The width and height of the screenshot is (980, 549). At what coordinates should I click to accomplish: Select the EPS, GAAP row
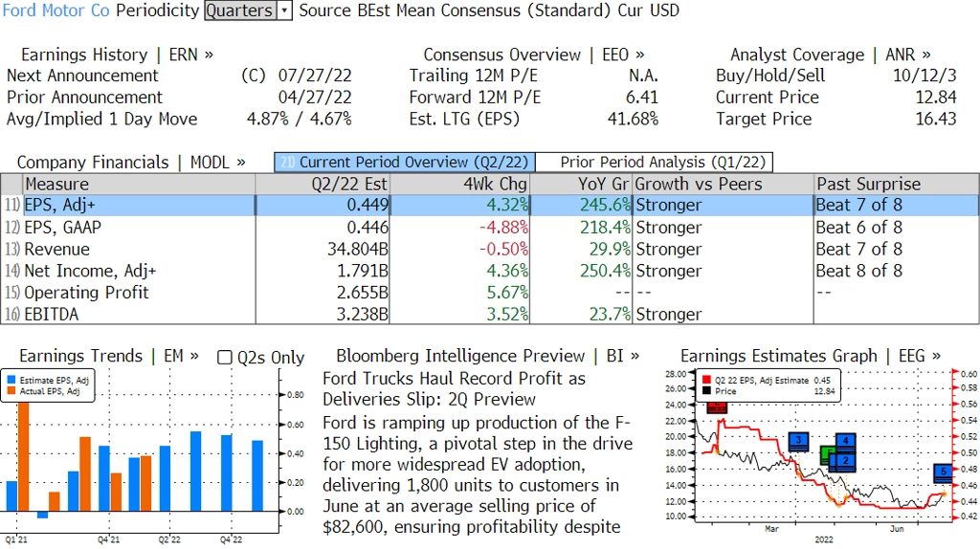click(489, 228)
